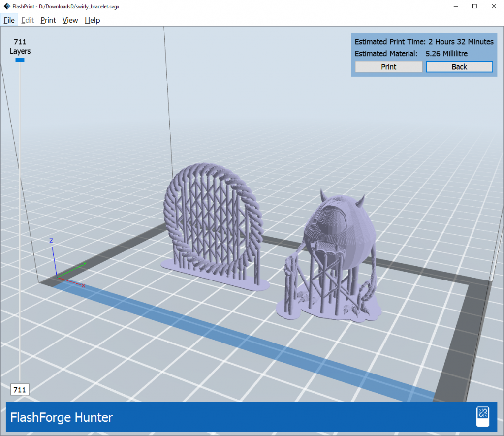Click the layer slider handle
This screenshot has width=504, height=436.
(20, 60)
